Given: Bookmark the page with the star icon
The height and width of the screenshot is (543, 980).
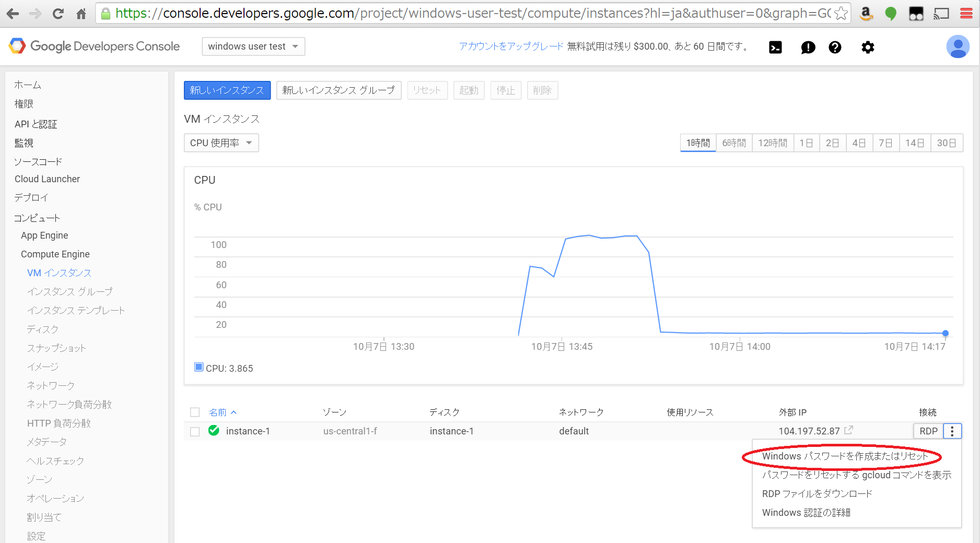Looking at the screenshot, I should pyautogui.click(x=841, y=13).
